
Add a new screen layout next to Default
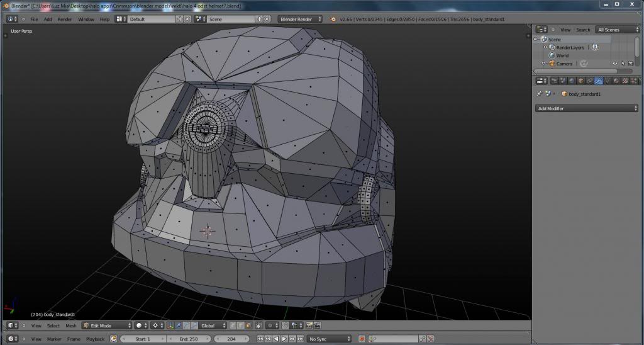[x=180, y=19]
